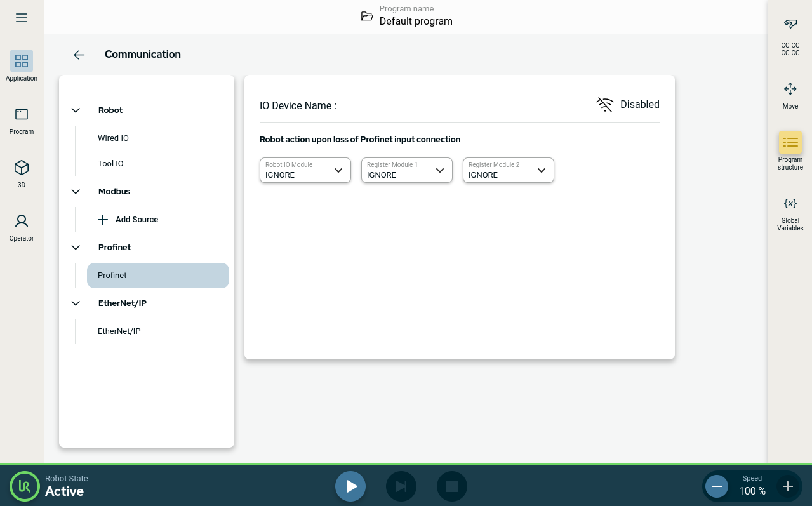Click the program folder icon
Screen dimensions: 812x506
367,16
